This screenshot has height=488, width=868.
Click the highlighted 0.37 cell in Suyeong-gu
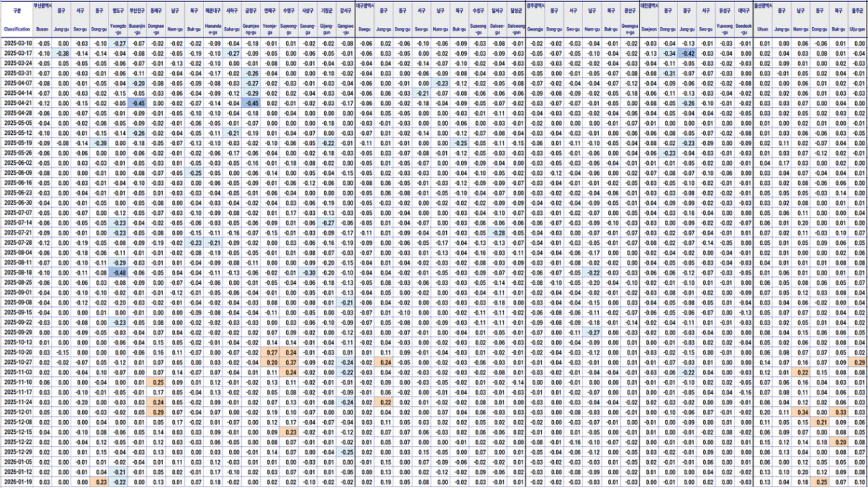290,362
